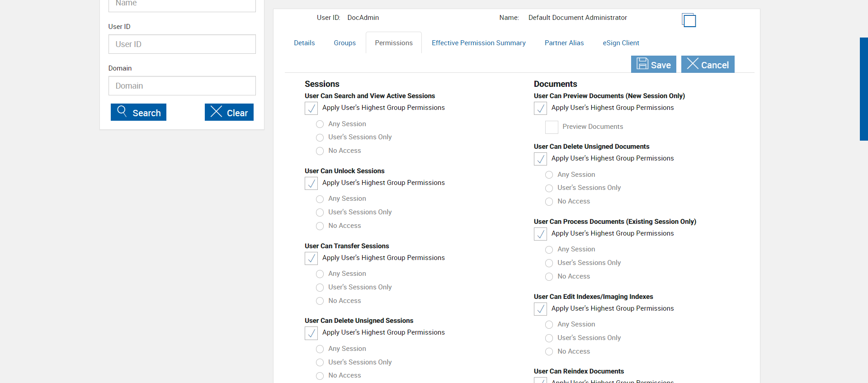This screenshot has width=868, height=383.
Task: Click the X icon on Cancel
Action: coord(693,64)
